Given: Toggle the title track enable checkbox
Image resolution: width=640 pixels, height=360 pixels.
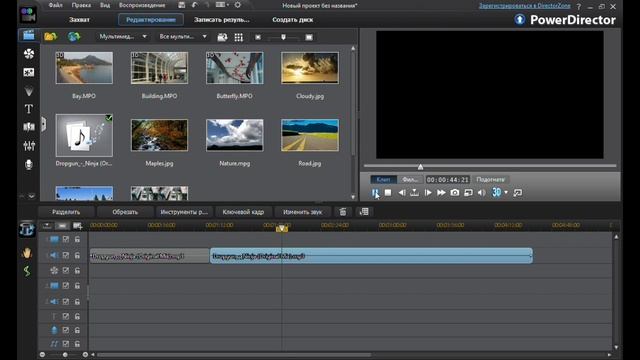Looking at the screenshot, I should [66, 316].
